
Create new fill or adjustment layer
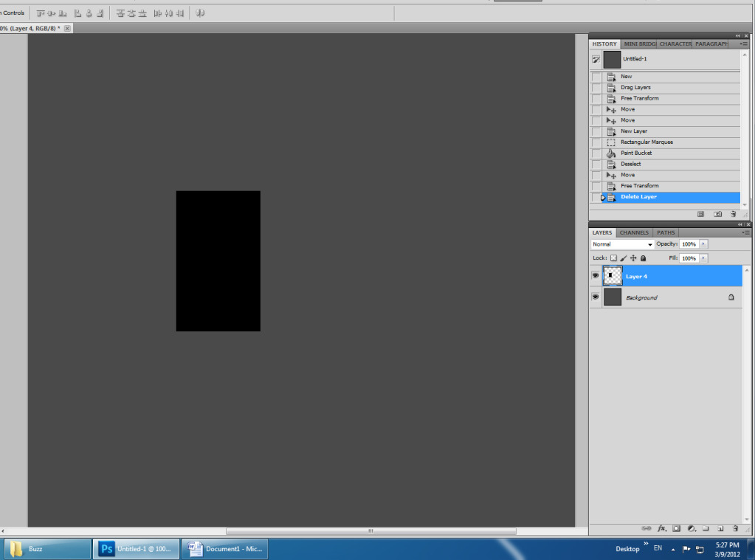[692, 528]
